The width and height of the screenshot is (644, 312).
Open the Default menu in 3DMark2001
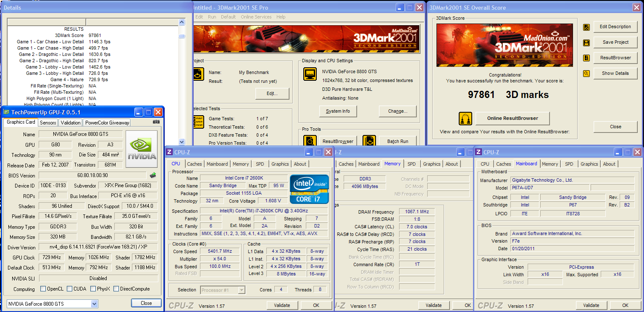228,17
